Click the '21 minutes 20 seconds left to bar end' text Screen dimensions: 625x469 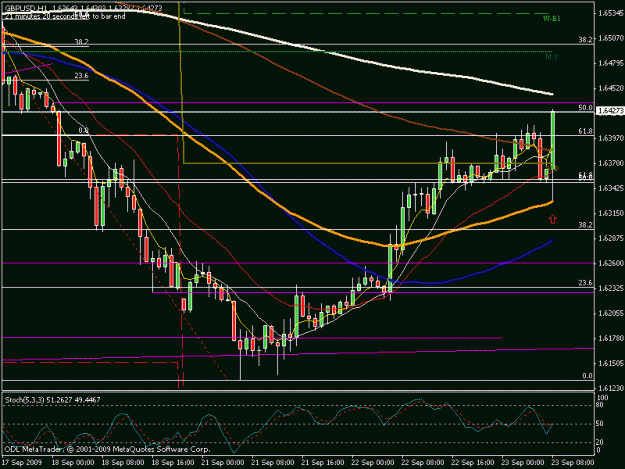coord(65,16)
